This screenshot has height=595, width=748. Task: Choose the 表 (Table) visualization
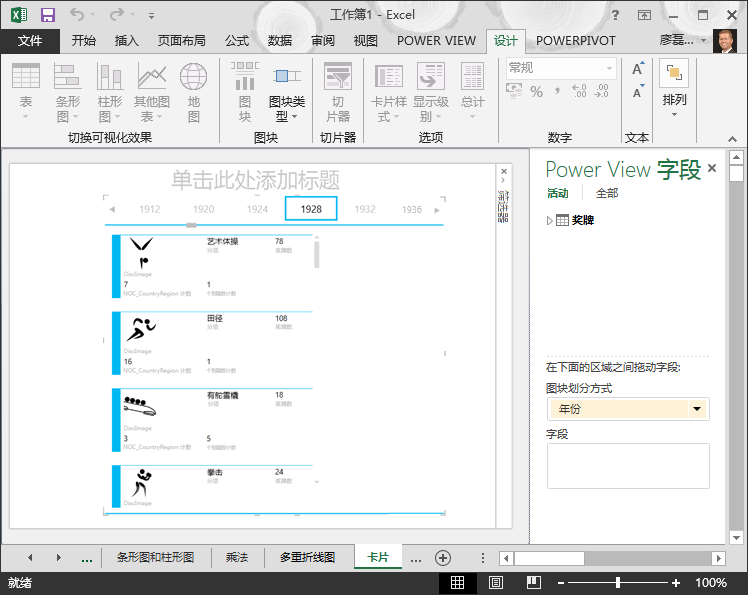coord(26,92)
